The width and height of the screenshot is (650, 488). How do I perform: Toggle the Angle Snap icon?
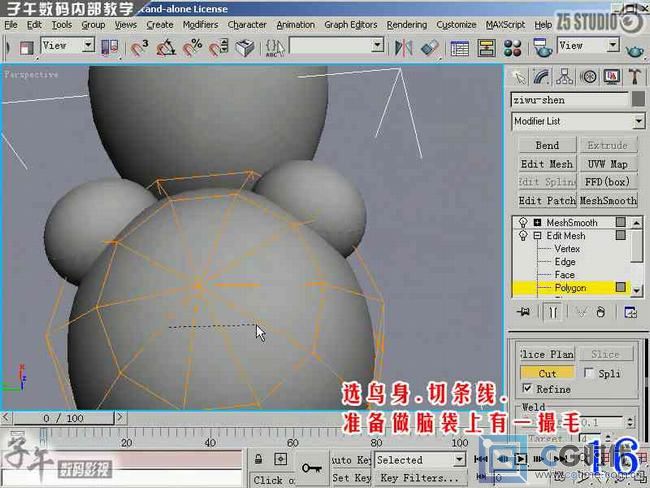coord(166,48)
